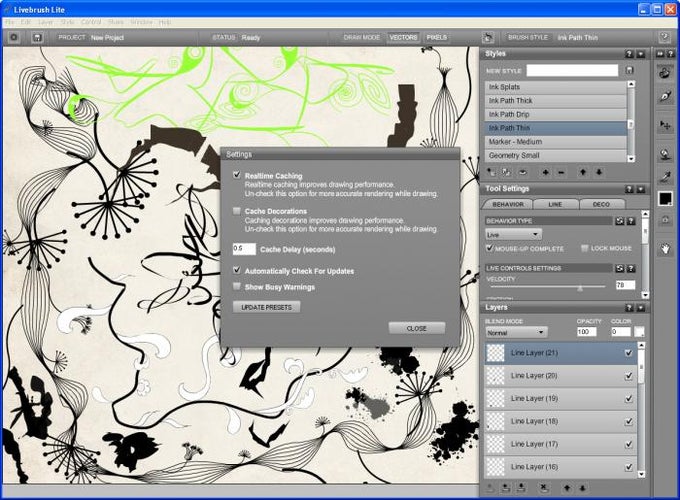Reset Live Controls Settings with refresh icon
The image size is (680, 500).
(619, 268)
